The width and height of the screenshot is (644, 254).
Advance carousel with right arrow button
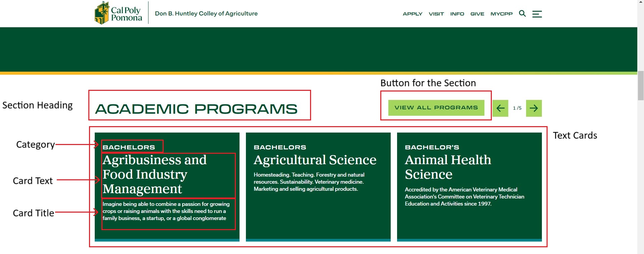534,108
